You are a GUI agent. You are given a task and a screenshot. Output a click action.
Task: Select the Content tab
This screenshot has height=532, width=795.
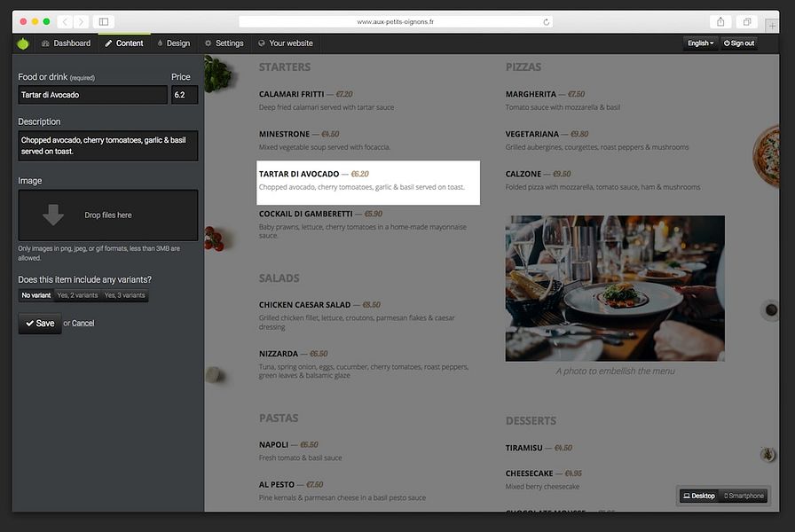click(124, 43)
